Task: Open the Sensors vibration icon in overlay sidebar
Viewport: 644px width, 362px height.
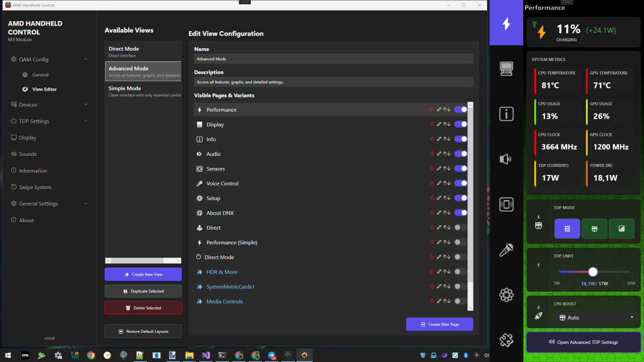Action: 506,204
